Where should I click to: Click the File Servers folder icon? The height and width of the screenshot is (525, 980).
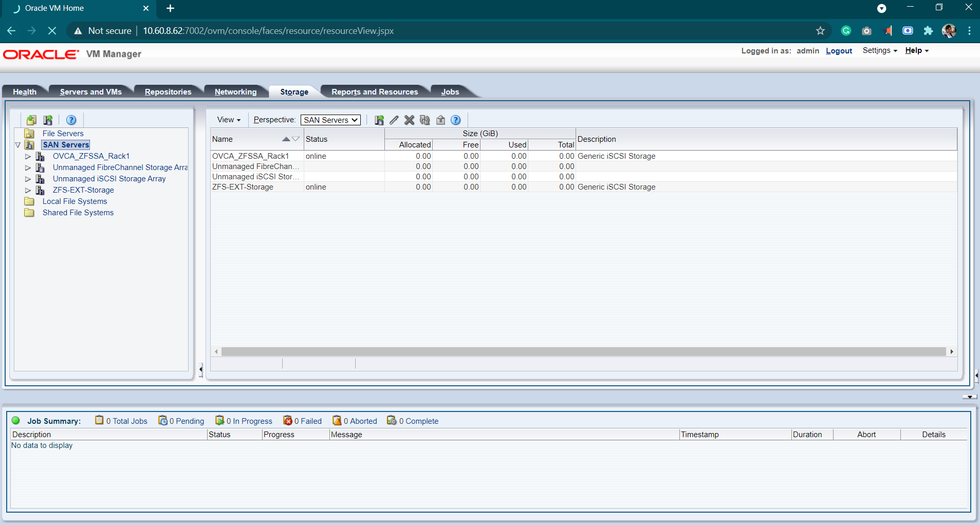(x=29, y=134)
